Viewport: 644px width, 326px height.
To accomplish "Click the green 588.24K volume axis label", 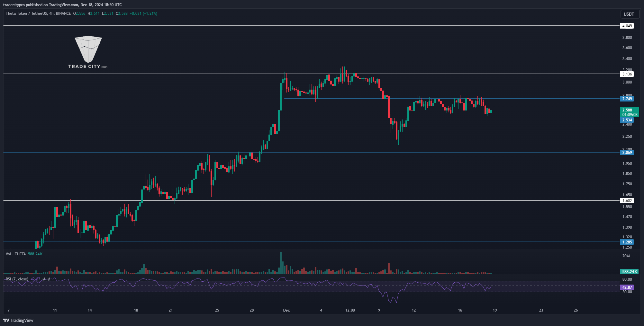I will click(629, 272).
